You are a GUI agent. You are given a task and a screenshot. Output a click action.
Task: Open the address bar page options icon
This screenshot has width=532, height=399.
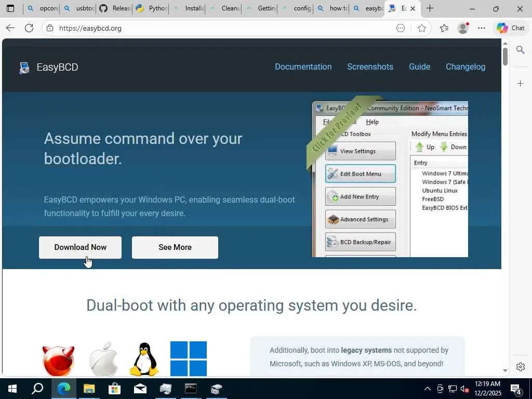(401, 28)
